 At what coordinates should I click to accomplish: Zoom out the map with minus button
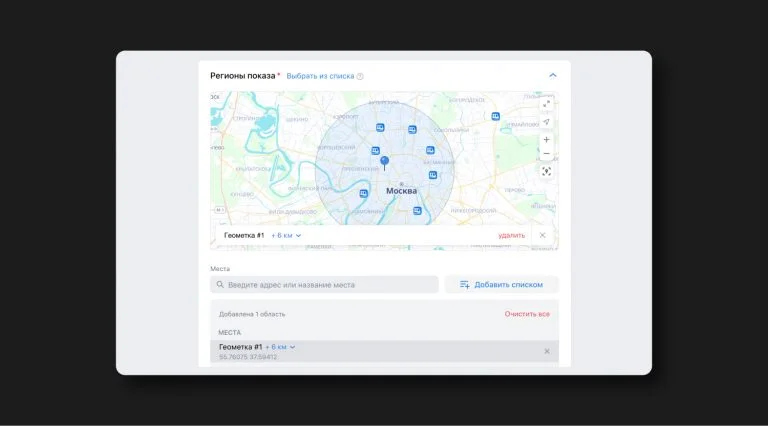546,154
